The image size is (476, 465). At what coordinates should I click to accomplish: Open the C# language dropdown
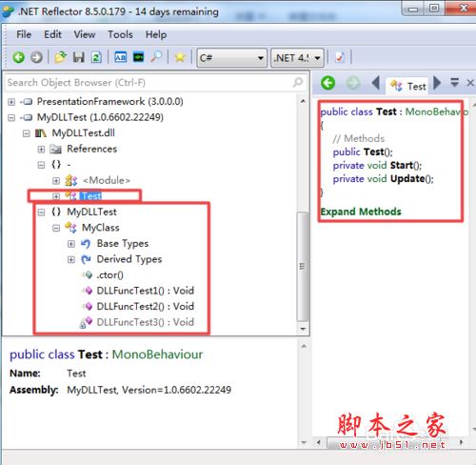click(231, 58)
